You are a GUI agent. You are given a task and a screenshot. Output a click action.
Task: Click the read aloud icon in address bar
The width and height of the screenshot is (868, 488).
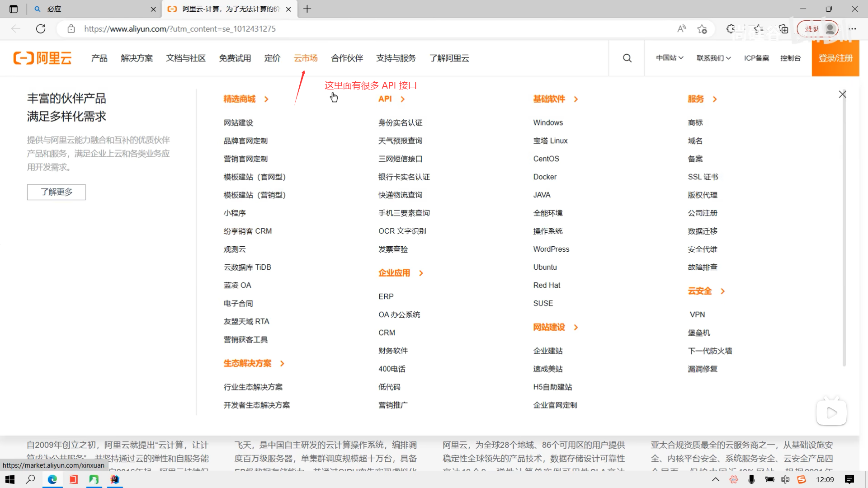coord(681,29)
